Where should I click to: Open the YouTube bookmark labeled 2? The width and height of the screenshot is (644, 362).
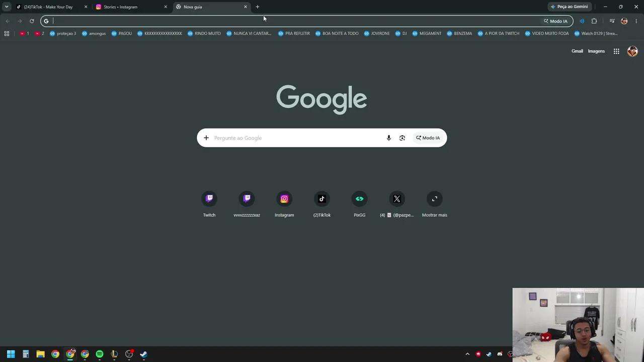[39, 34]
